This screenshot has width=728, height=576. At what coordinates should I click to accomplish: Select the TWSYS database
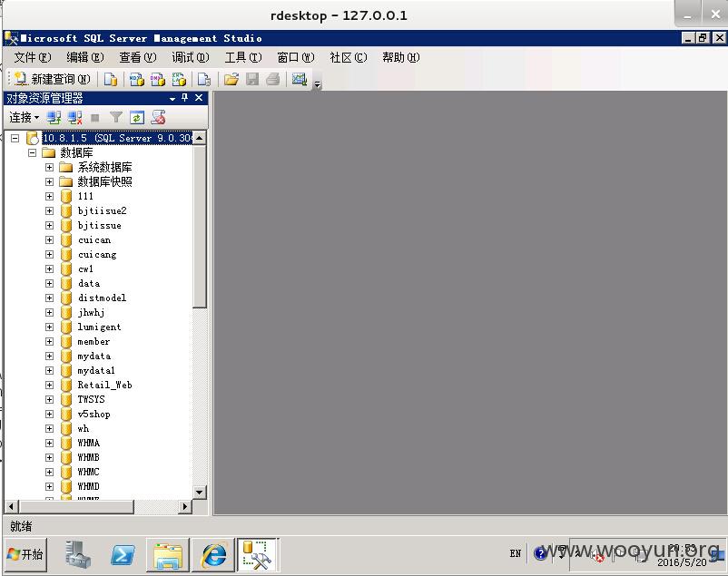click(x=91, y=399)
